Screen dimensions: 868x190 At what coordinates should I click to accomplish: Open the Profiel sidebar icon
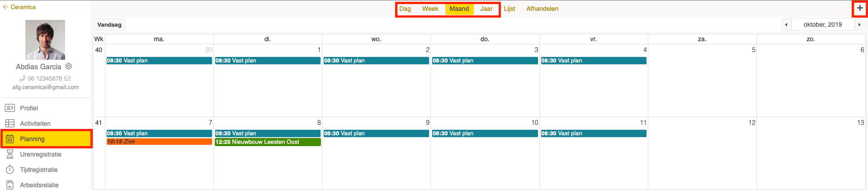(x=10, y=108)
